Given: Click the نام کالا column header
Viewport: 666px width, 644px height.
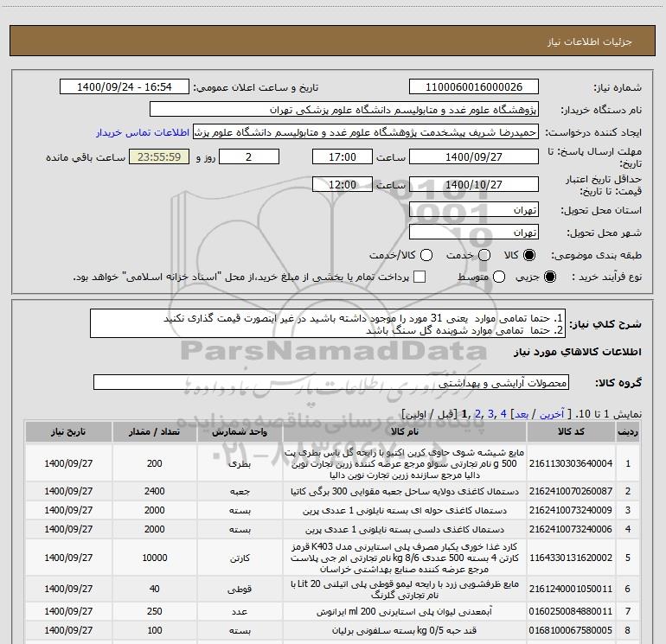Looking at the screenshot, I should pos(405,431).
